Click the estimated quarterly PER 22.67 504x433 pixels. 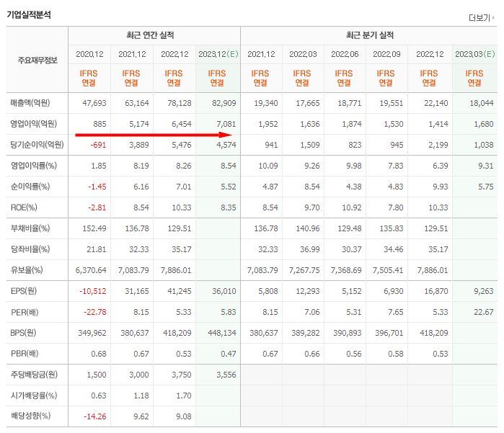coord(484,312)
